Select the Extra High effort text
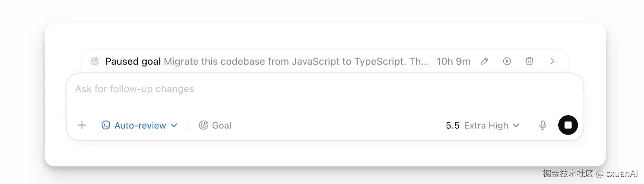Screen dimensions: 644x184 pos(486,125)
